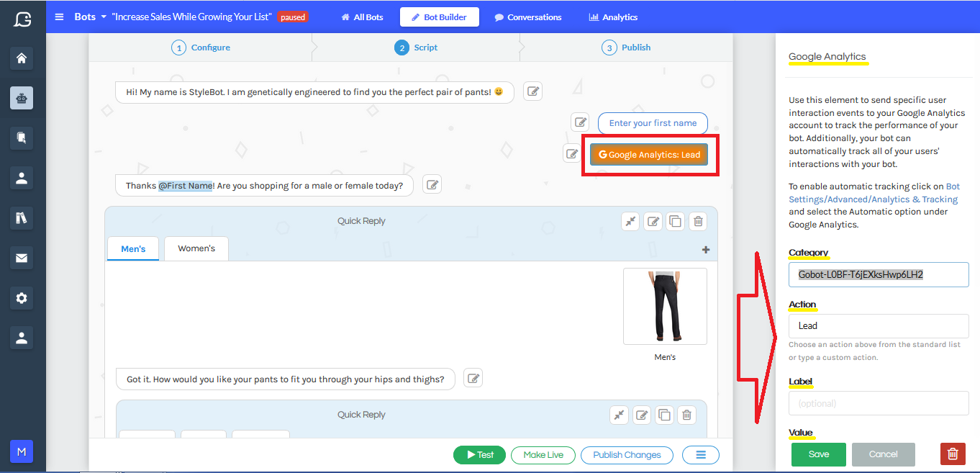This screenshot has height=473, width=980.
Task: Click the Google Analytics: Lead orange button
Action: pos(649,154)
